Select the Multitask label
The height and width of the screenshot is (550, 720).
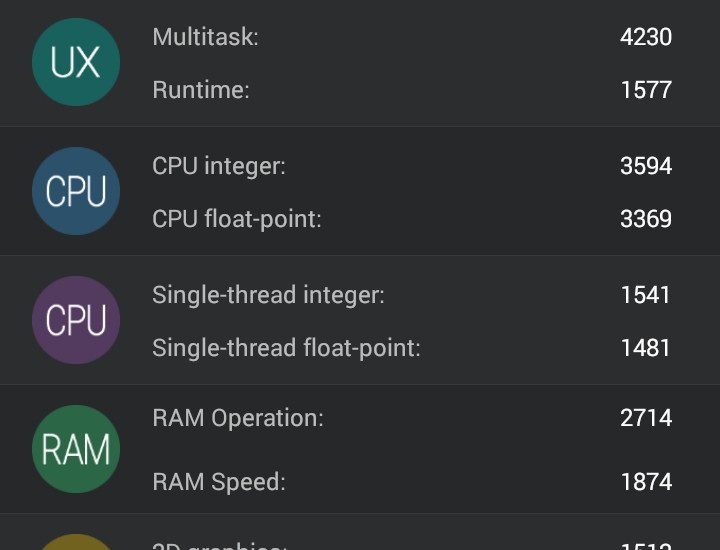[x=205, y=38]
